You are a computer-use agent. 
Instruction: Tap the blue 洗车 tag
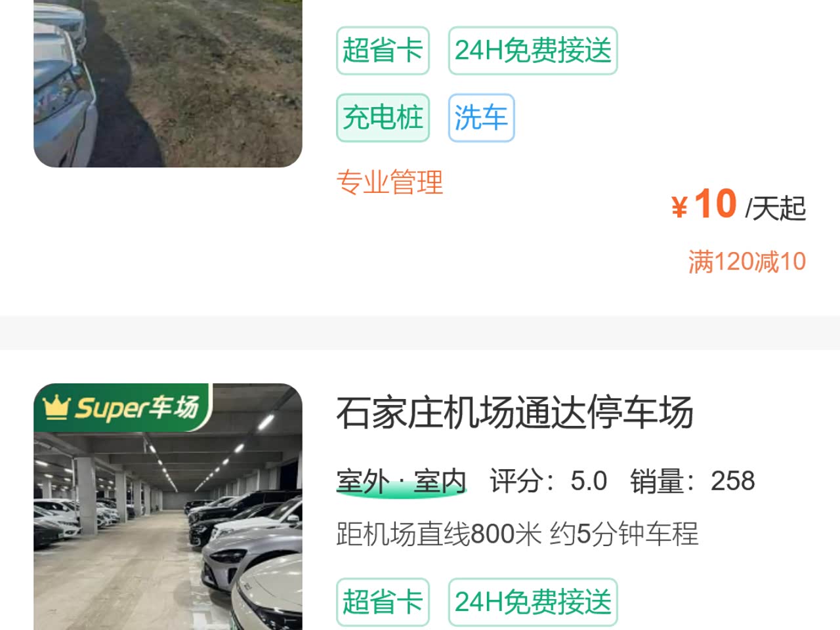tap(481, 118)
